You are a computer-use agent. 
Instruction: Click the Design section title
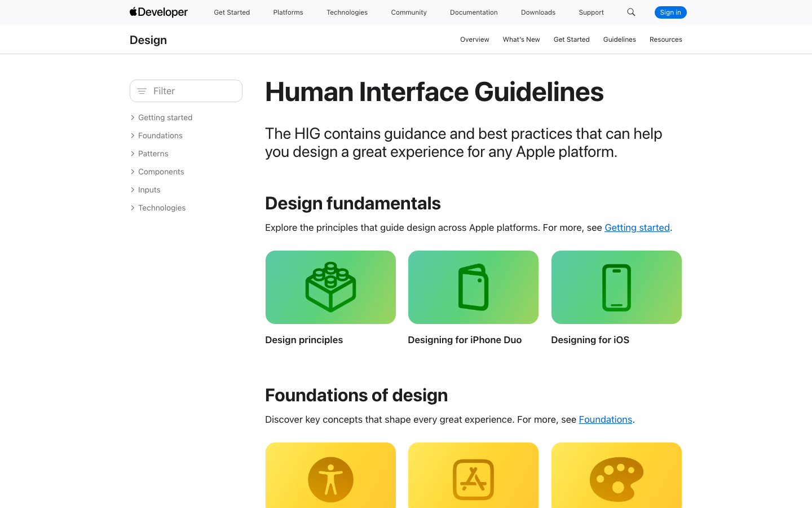(x=148, y=40)
